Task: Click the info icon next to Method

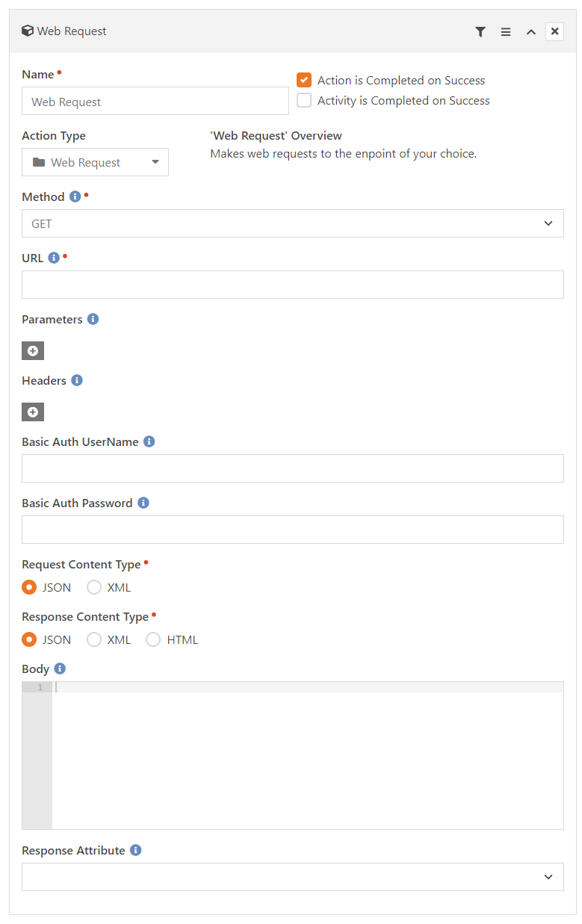Action: (75, 196)
